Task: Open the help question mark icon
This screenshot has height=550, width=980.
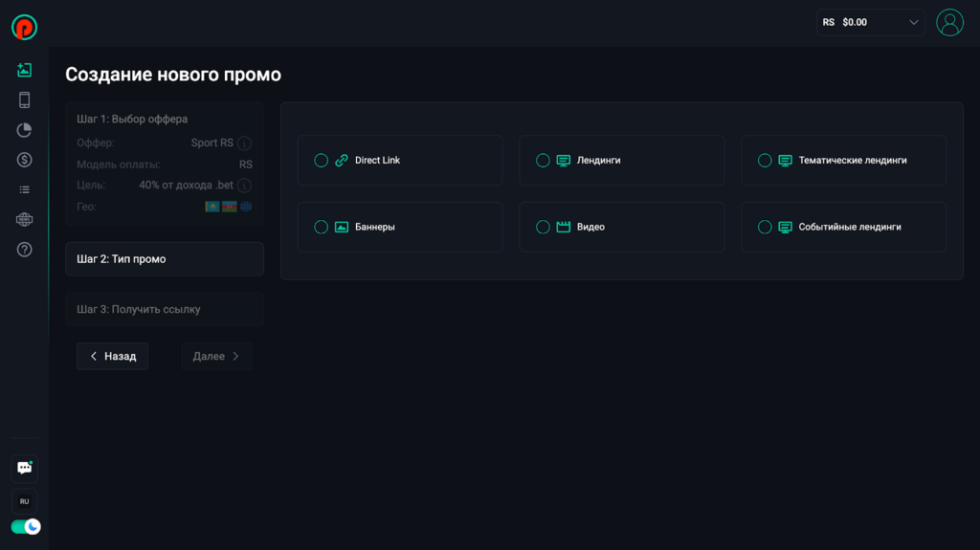Action: (24, 250)
